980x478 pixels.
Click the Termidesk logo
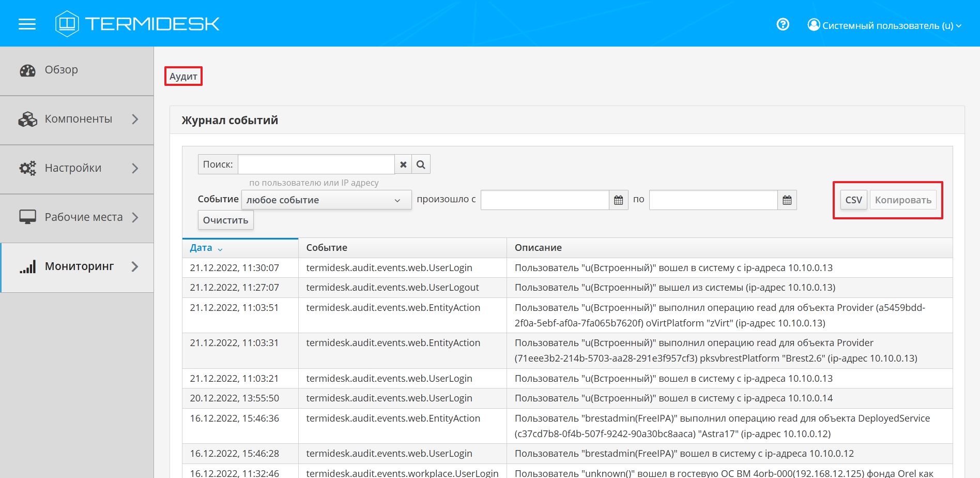point(137,24)
